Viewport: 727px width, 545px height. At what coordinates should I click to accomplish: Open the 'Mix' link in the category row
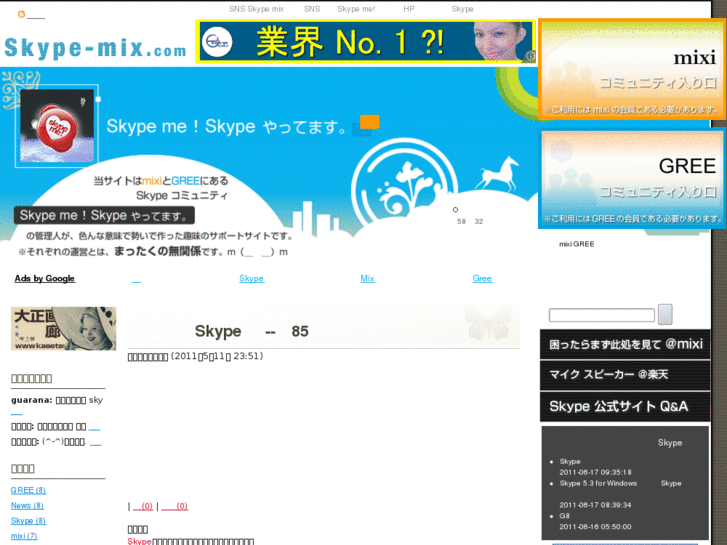[367, 278]
